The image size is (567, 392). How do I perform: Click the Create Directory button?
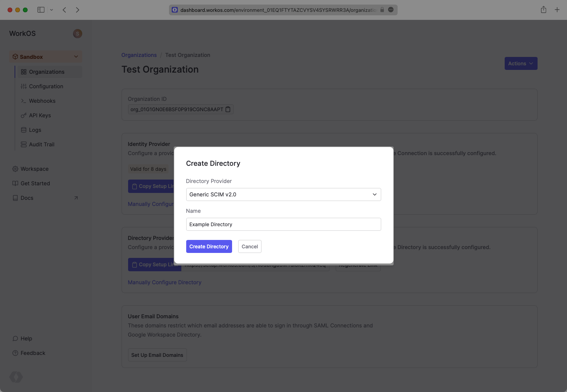click(209, 246)
